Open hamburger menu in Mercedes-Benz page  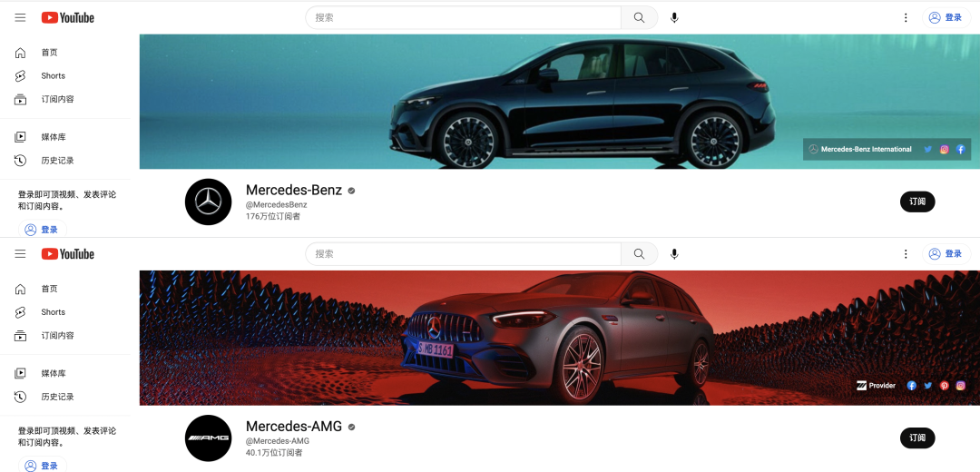pos(21,17)
